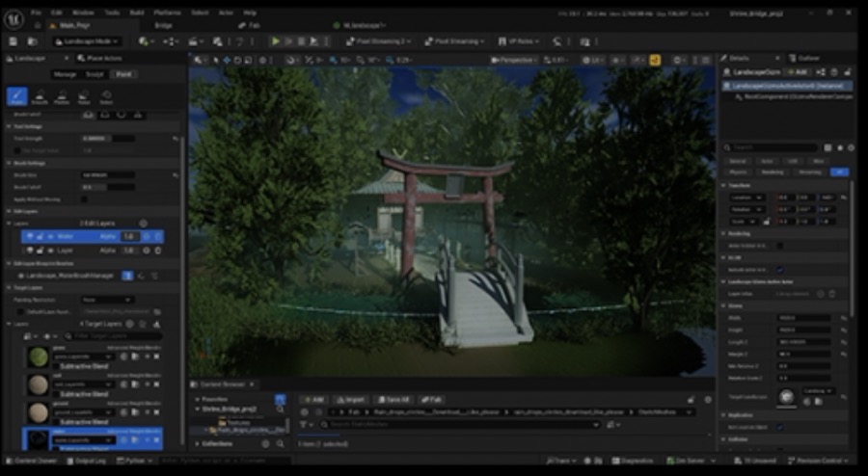The image size is (868, 476).
Task: Click the Import button
Action: pos(351,399)
